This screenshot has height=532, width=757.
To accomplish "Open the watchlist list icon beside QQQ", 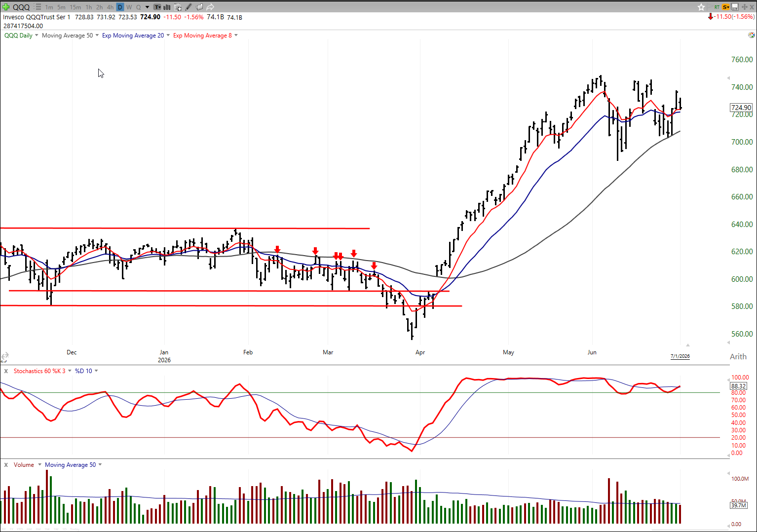I will (38, 7).
